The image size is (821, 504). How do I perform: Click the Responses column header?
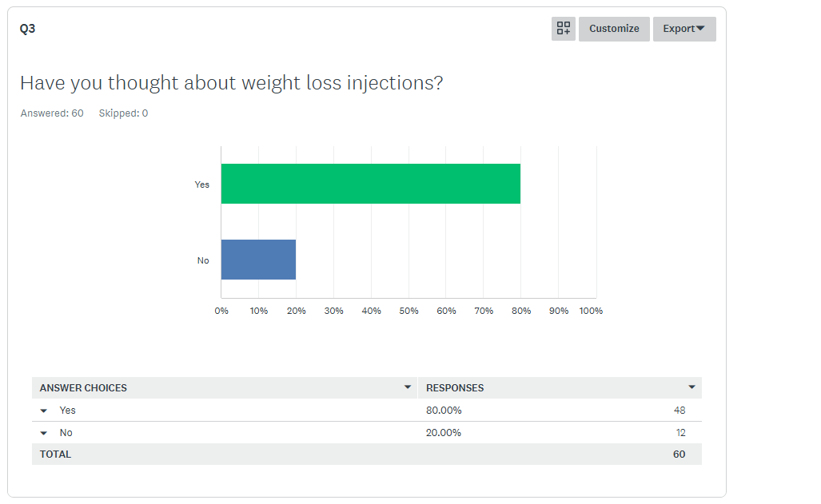[455, 388]
